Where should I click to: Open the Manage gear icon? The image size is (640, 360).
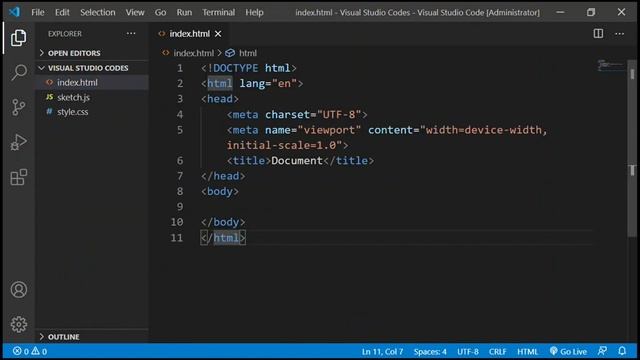click(x=19, y=324)
